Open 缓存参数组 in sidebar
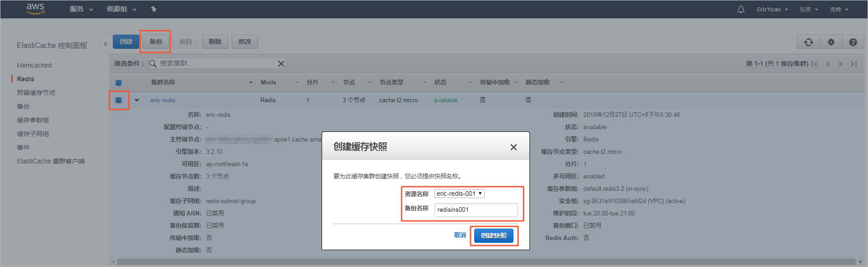This screenshot has width=868, height=267. (x=33, y=120)
